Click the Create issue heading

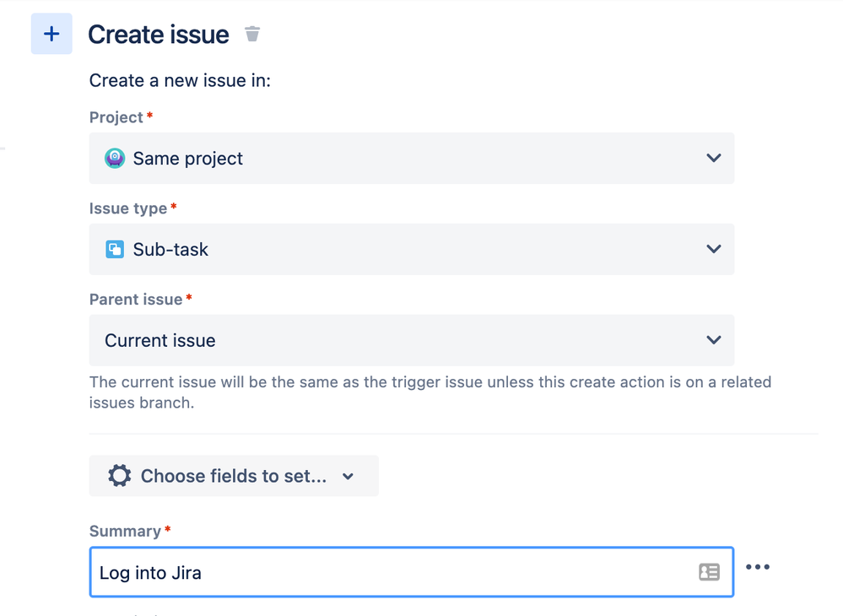pyautogui.click(x=159, y=35)
